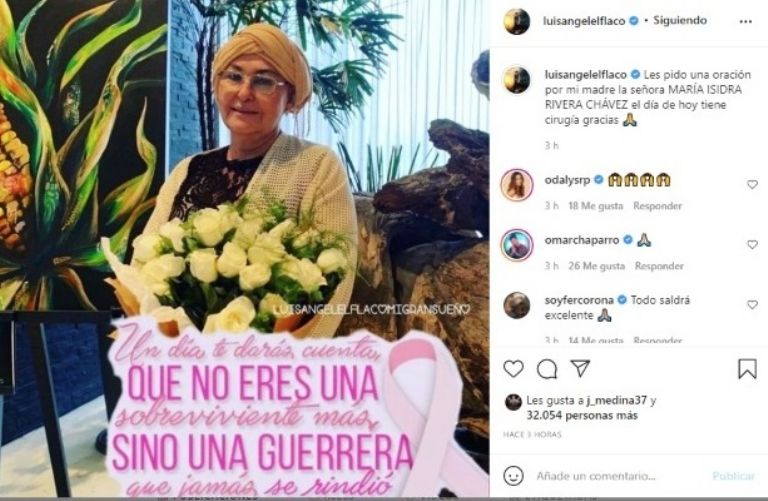Click the 'Añade un comentario' field
This screenshot has height=501, width=768.
tap(596, 476)
